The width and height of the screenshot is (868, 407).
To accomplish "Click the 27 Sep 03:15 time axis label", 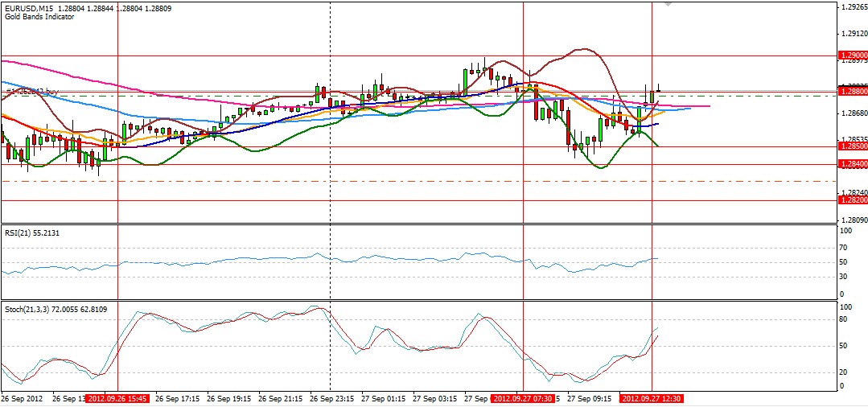I will pyautogui.click(x=435, y=398).
